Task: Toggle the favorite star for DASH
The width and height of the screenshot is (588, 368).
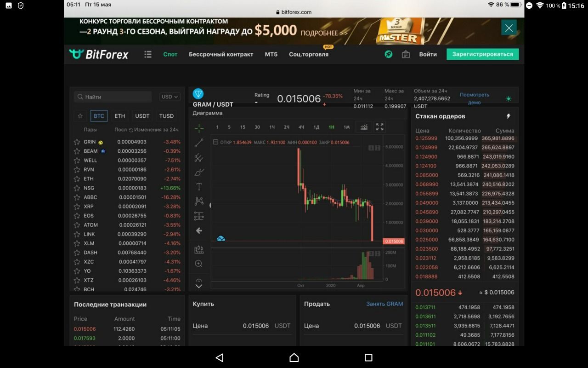Action: click(77, 253)
